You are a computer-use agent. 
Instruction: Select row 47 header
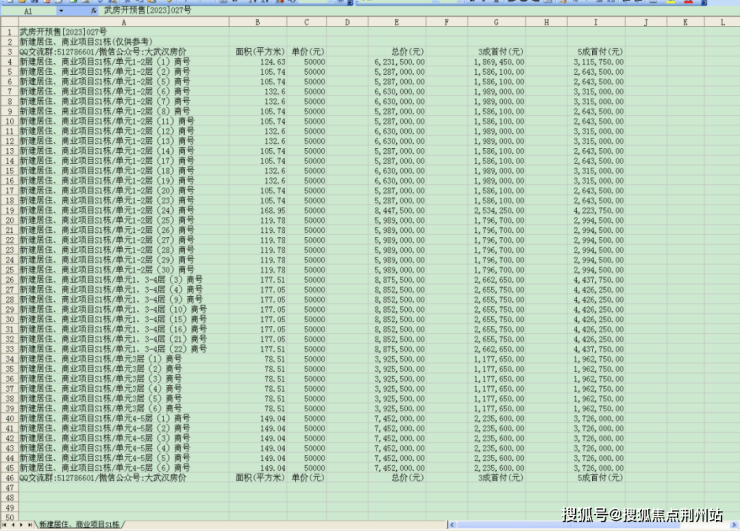pyautogui.click(x=9, y=488)
